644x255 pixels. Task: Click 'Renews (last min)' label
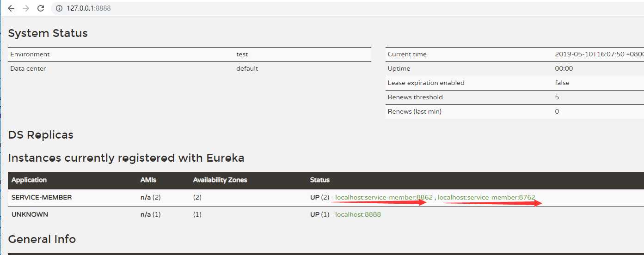[x=415, y=111]
